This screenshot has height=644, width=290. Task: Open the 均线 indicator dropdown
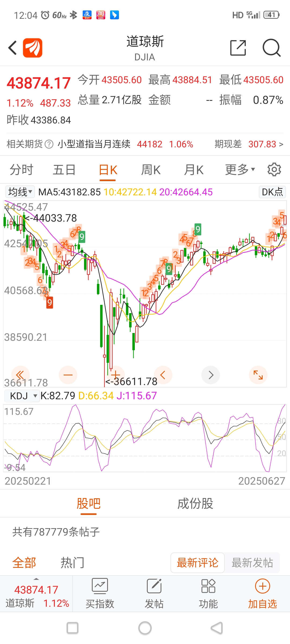coord(20,192)
